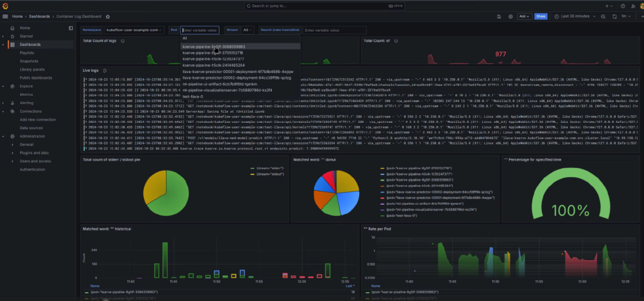Expand the Add dropdown button
This screenshot has height=301, width=644.
coord(525,16)
